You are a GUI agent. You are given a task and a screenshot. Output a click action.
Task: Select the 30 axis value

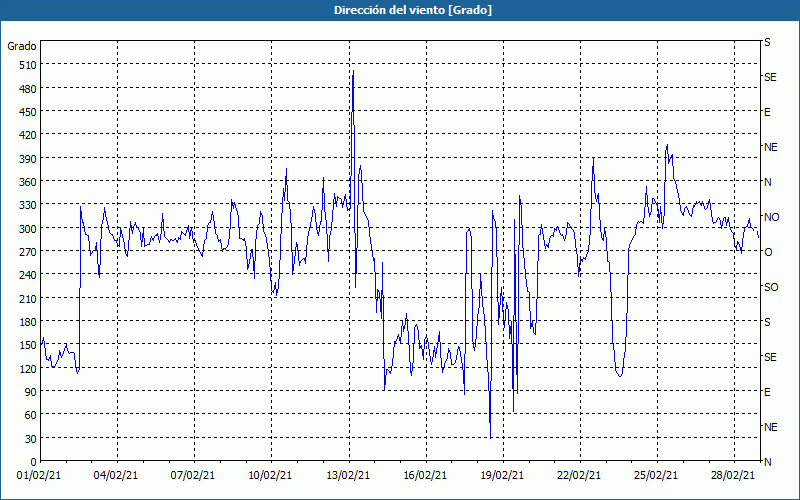(x=31, y=439)
